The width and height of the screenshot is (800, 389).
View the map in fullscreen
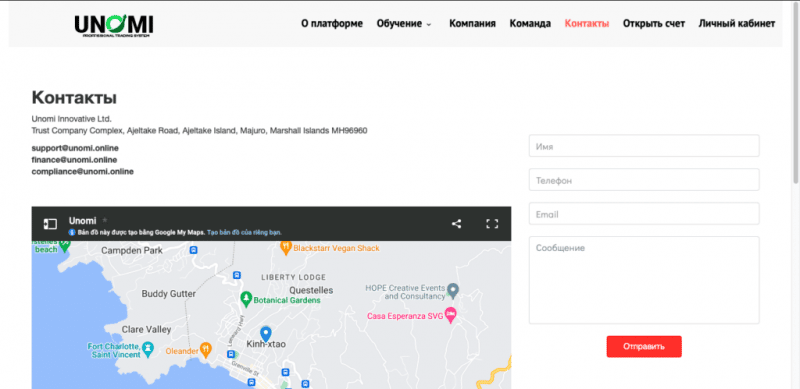click(x=492, y=224)
